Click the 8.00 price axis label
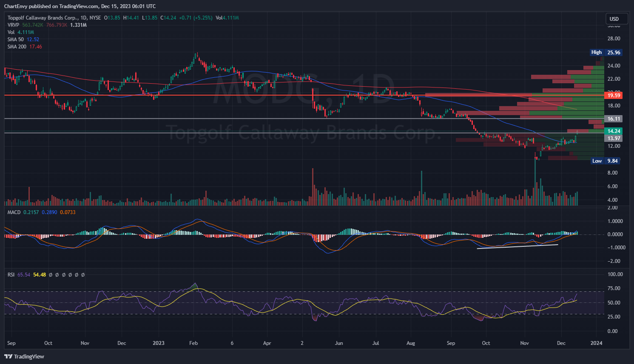634x364 pixels. (x=613, y=173)
